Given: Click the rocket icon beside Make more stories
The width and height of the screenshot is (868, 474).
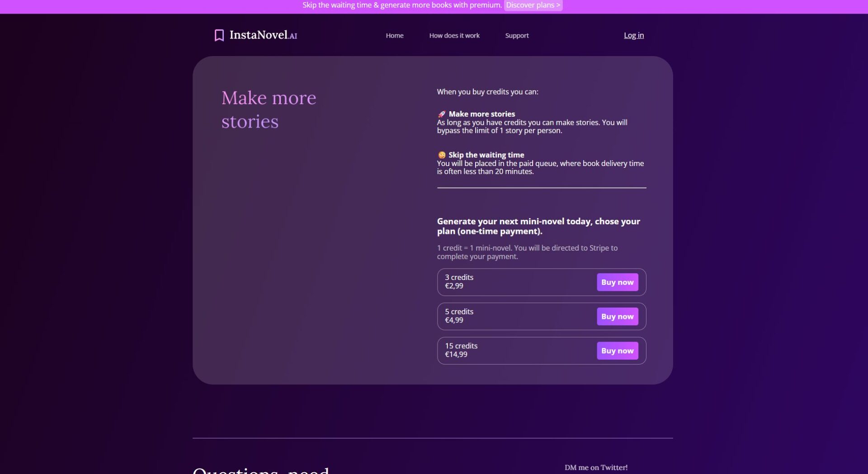Looking at the screenshot, I should (442, 114).
